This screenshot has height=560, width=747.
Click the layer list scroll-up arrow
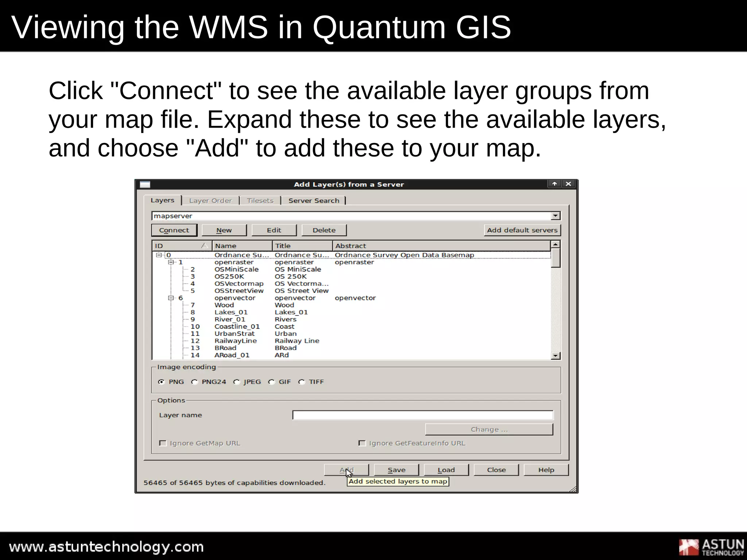555,244
